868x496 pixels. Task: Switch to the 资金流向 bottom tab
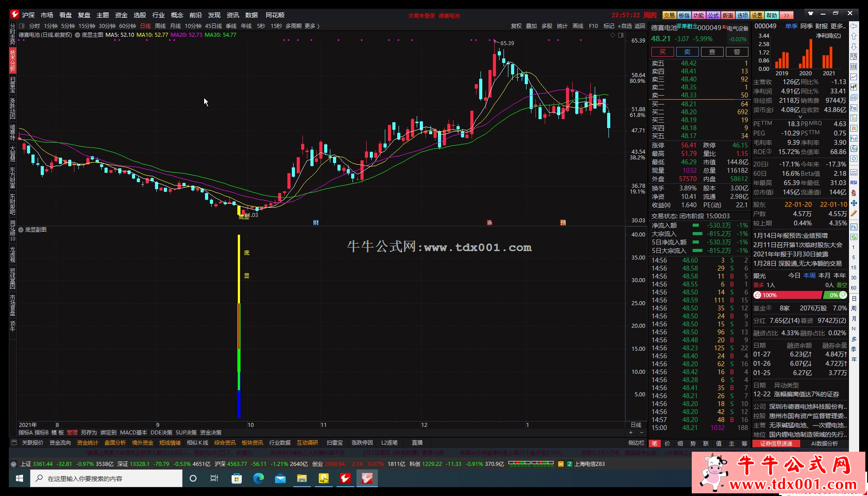[60, 443]
